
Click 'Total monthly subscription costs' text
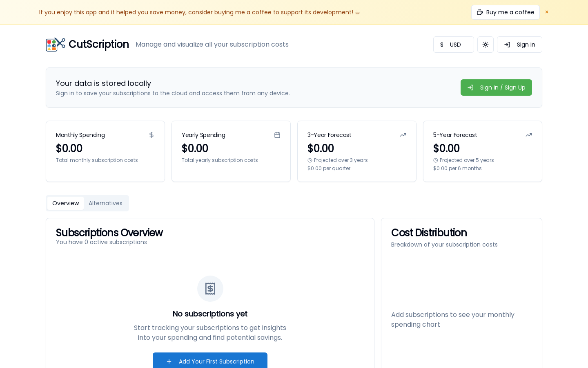(x=97, y=160)
